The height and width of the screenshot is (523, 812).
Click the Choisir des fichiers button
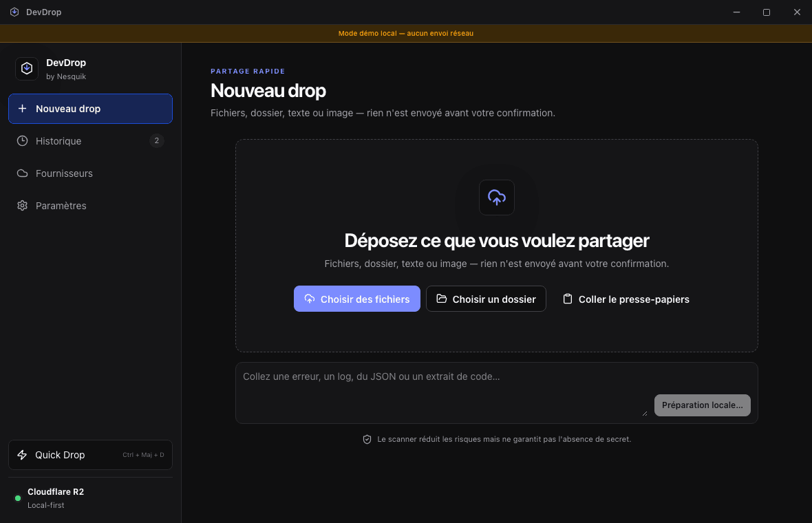click(357, 299)
